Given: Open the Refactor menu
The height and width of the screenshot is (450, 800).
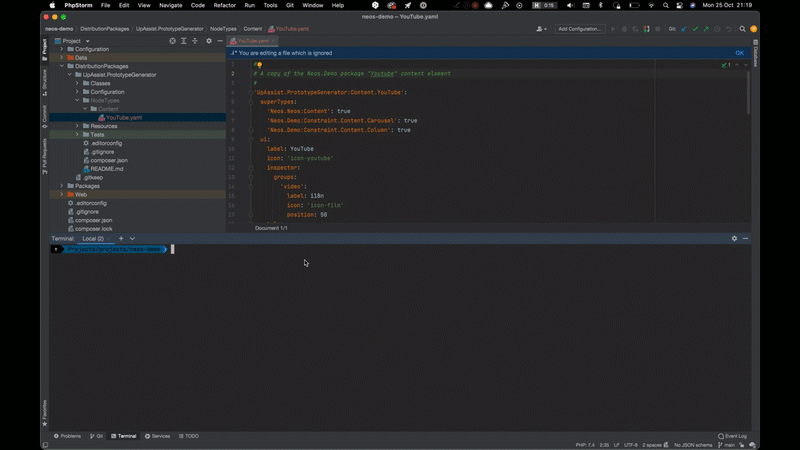Looking at the screenshot, I should (x=224, y=5).
